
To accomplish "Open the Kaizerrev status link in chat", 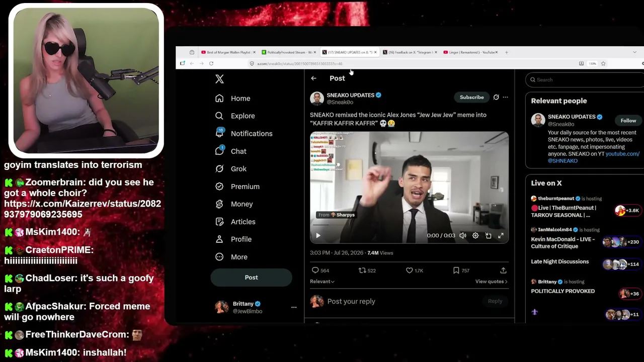I will tap(83, 209).
